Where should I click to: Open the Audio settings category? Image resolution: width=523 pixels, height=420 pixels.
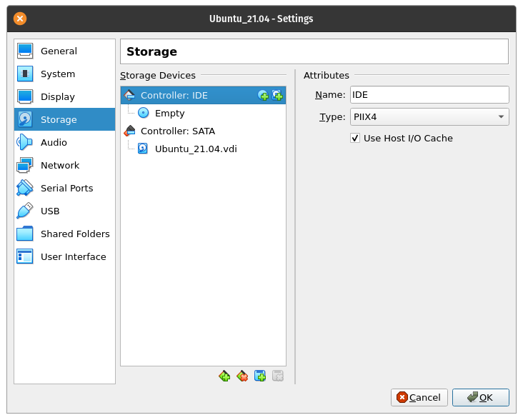54,142
